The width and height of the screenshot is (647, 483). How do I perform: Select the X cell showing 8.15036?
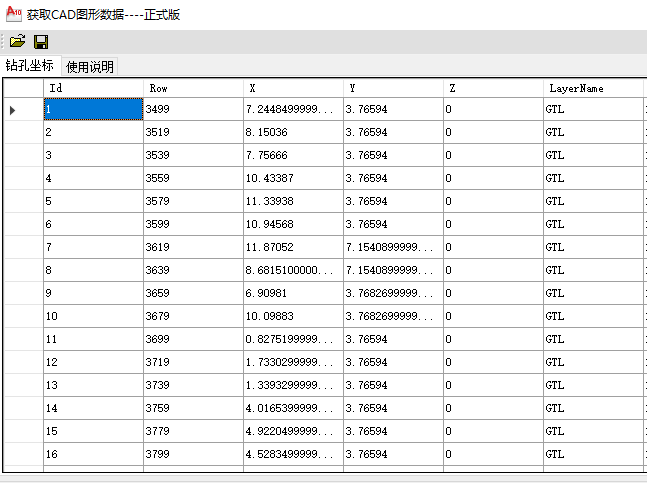[293, 132]
